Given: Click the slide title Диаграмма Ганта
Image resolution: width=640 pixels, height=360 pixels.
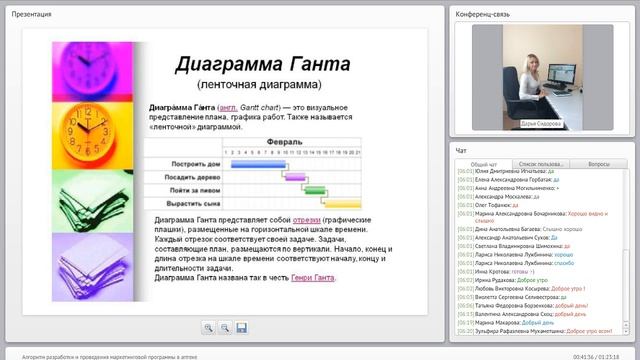Looking at the screenshot, I should coord(263,64).
